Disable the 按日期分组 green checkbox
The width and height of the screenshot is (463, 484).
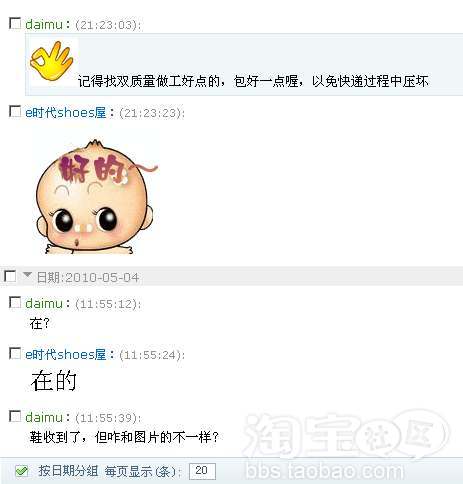22,471
